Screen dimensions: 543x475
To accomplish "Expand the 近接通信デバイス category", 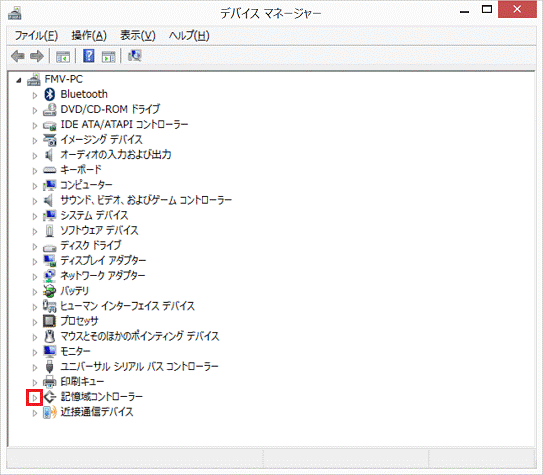I will (35, 413).
